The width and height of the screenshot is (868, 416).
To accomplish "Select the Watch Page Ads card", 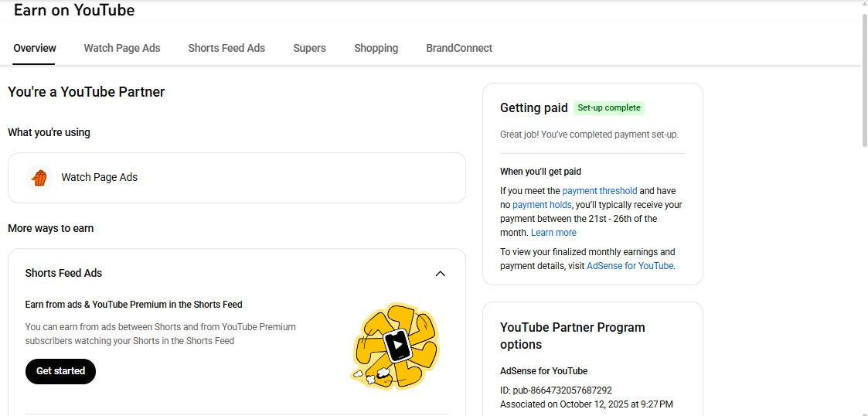I will 237,178.
